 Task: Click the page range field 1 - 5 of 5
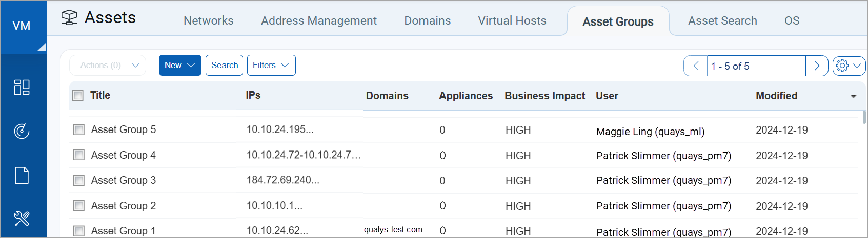pos(756,66)
